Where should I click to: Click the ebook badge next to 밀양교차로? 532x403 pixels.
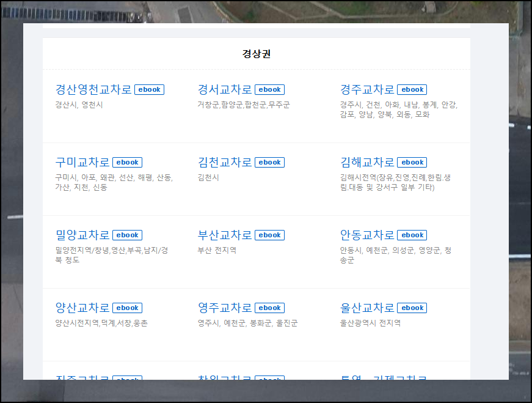(x=128, y=235)
